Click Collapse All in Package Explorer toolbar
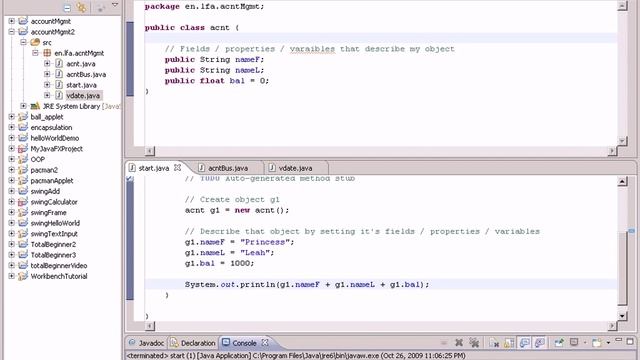640x360 pixels. (x=67, y=7)
